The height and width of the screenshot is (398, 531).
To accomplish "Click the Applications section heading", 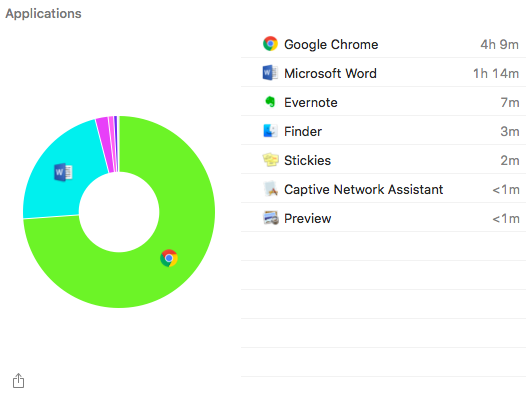I will (43, 14).
